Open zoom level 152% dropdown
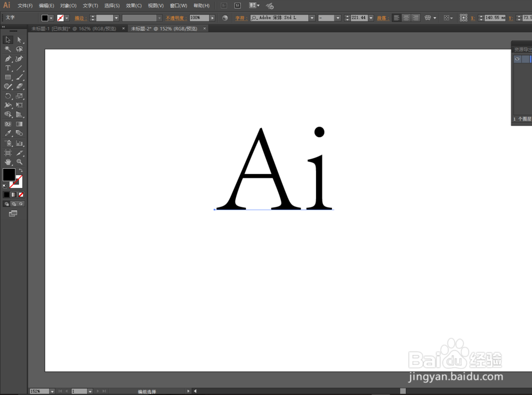The image size is (532, 395). [52, 391]
